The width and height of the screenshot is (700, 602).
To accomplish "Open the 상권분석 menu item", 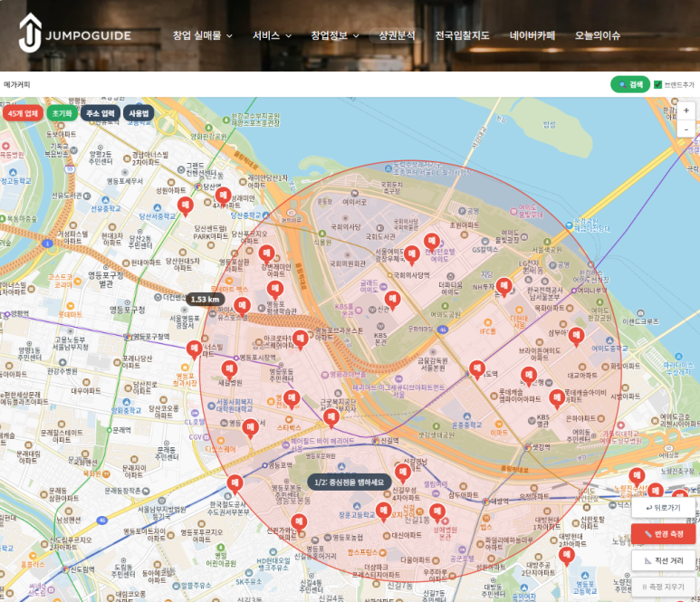I will point(397,35).
